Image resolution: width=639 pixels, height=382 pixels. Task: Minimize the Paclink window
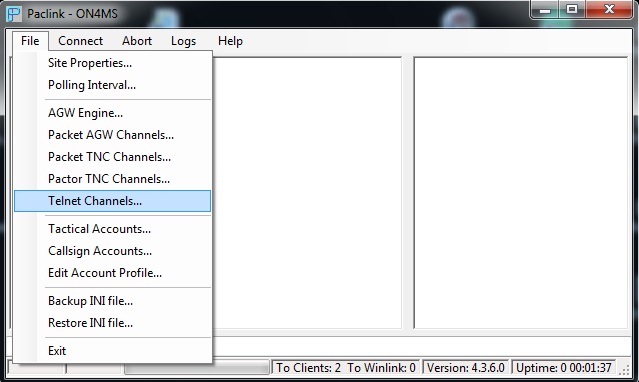[545, 10]
